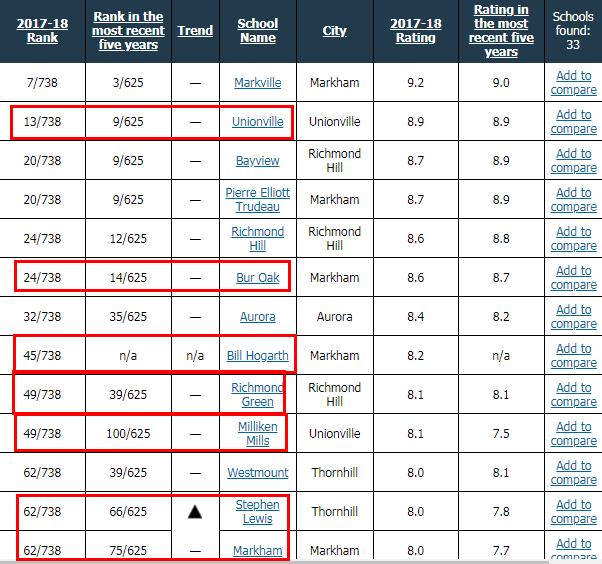The image size is (602, 564).
Task: Add Bayview school to compare
Action: click(x=573, y=161)
